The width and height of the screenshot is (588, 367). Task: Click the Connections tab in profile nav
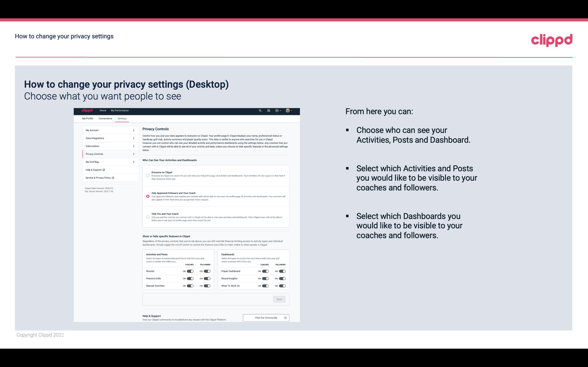[x=105, y=118]
